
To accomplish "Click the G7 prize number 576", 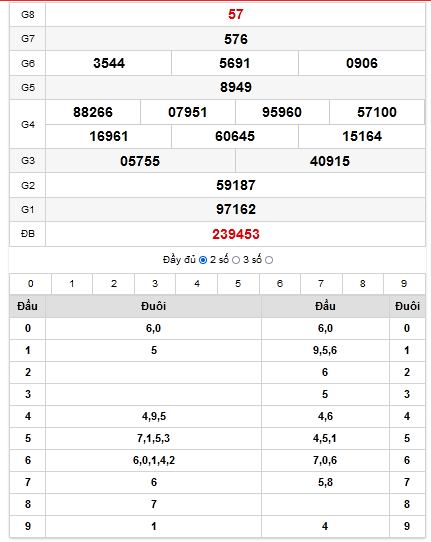I will (x=236, y=39).
